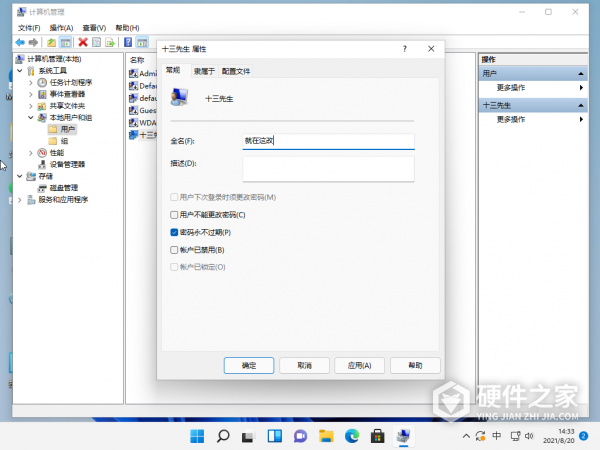Expand 任务计划程序 tree node

tap(31, 82)
